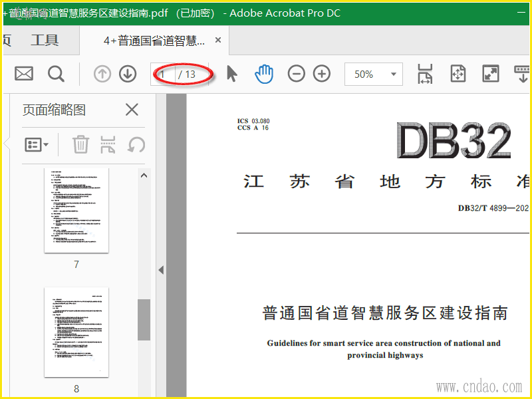532x399 pixels.
Task: Open the 50% zoom level dropdown
Action: 374,74
